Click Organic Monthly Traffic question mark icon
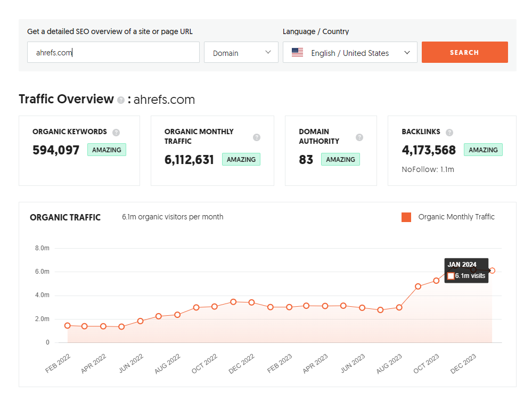 257,137
